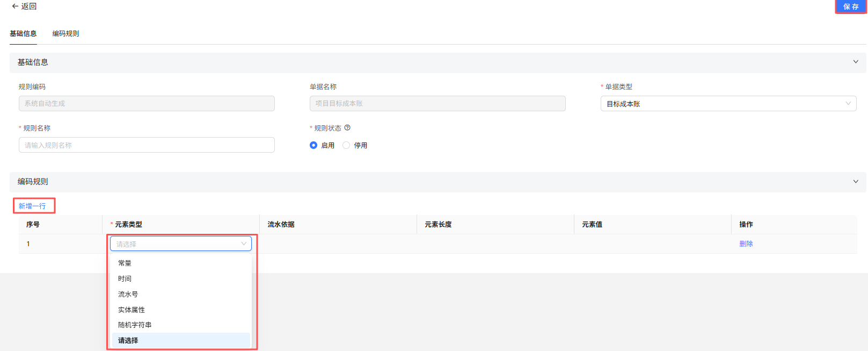Open the 单据类型 dropdown
This screenshot has height=351, width=868.
click(728, 104)
